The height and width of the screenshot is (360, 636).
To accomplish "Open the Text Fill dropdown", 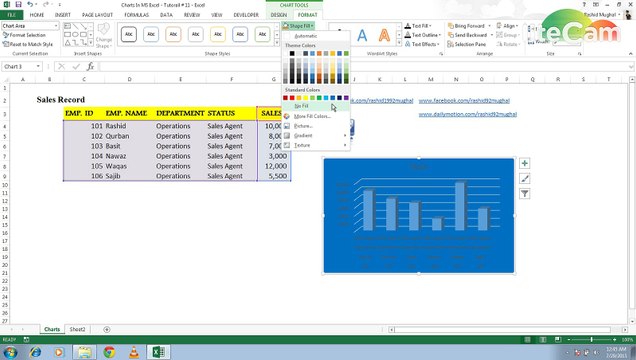I will (x=418, y=26).
